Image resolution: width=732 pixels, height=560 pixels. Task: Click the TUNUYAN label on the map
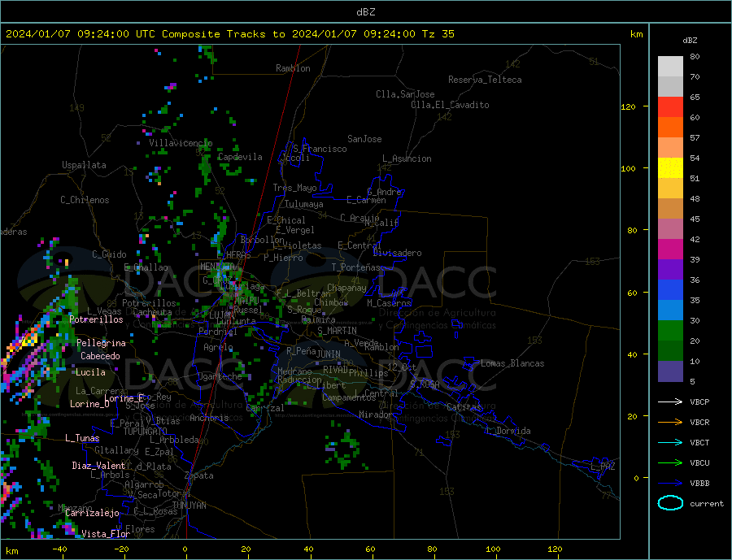[189, 506]
